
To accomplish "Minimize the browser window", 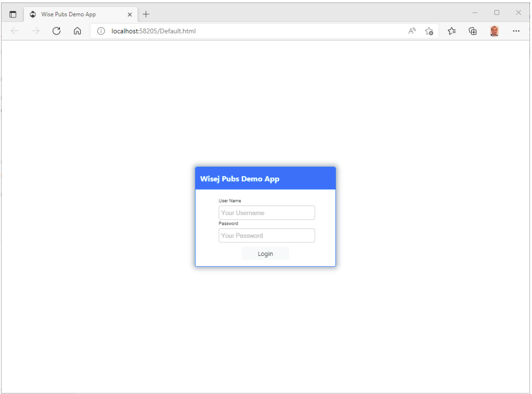I will click(x=475, y=13).
